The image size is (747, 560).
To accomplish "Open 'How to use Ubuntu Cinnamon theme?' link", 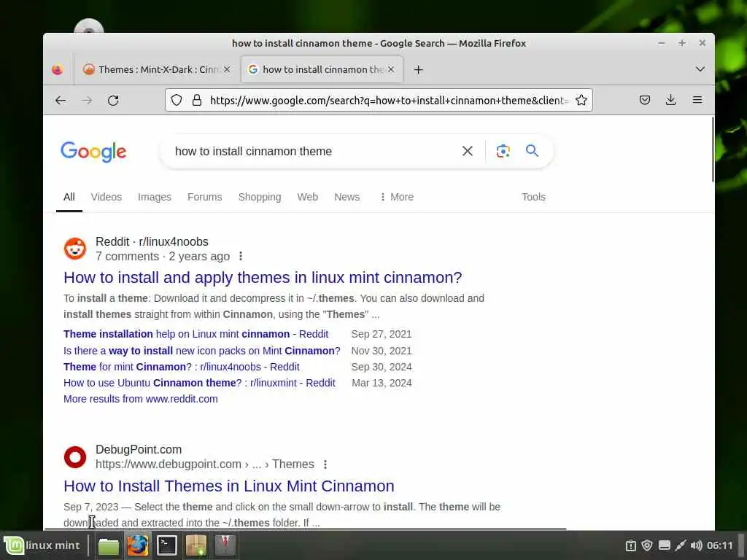I will [x=199, y=384].
